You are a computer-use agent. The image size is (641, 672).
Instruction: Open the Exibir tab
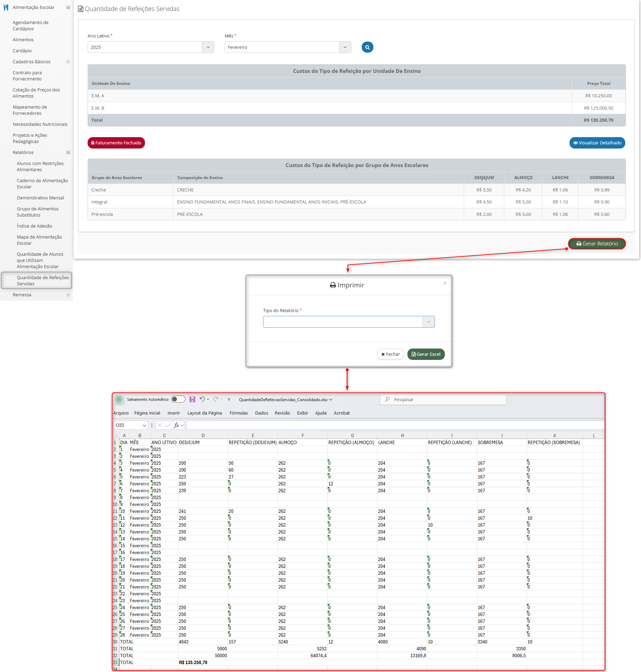[x=302, y=413]
